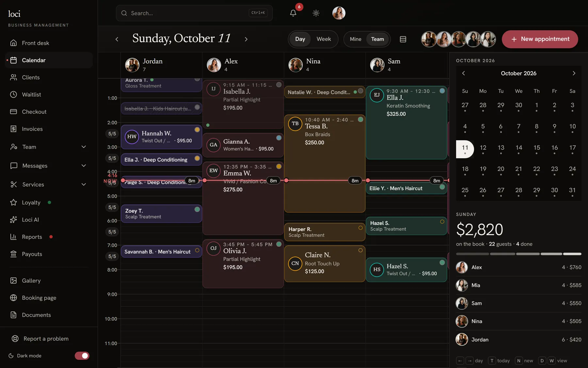
Task: Open team avatars filter group
Action: [x=458, y=39]
